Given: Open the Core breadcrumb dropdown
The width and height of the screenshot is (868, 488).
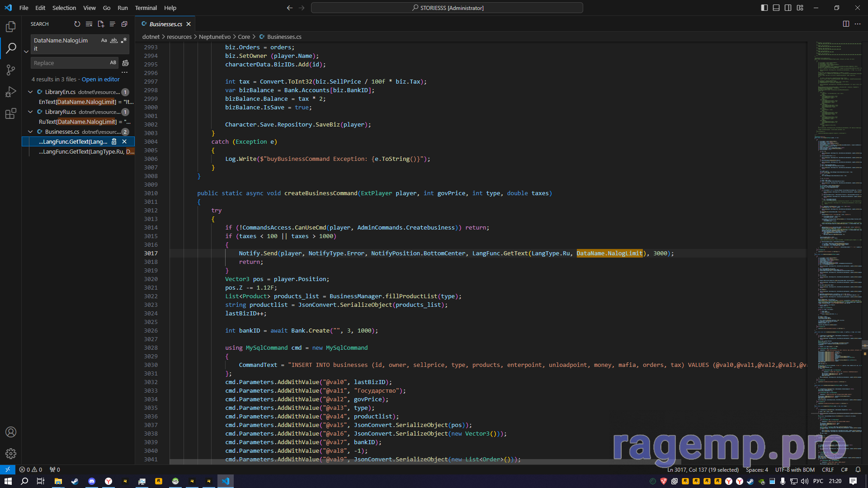Looking at the screenshot, I should tap(244, 37).
